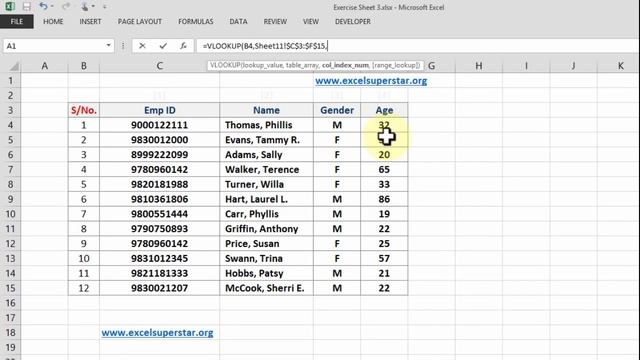Viewport: 640px width, 360px height.
Task: Toggle Touch/Mouse mode icon
Action: [84, 7]
